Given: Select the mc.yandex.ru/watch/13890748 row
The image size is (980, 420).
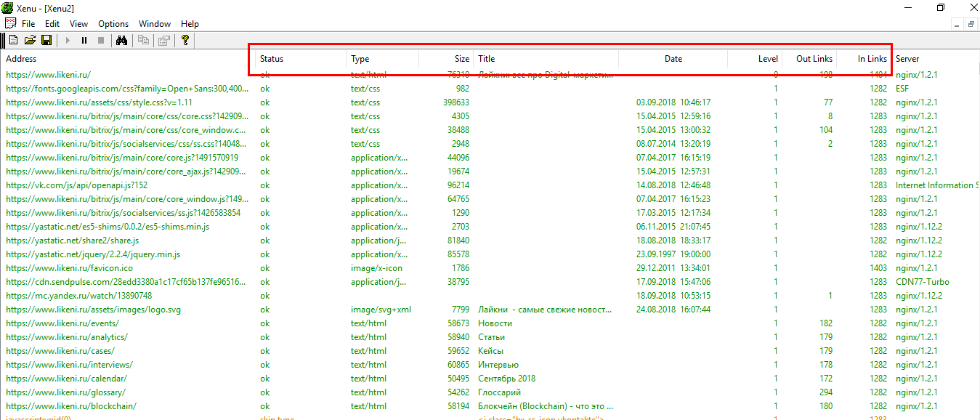Looking at the screenshot, I should pyautogui.click(x=78, y=296).
